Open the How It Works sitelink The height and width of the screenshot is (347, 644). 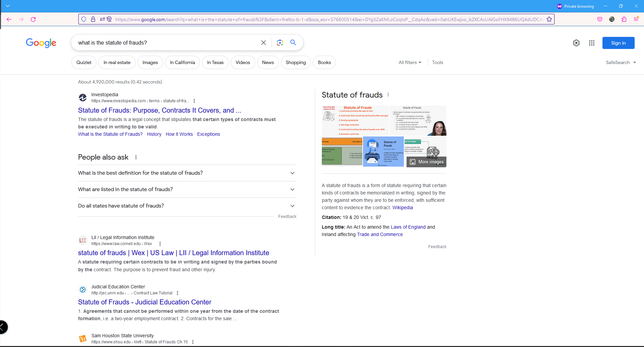click(x=179, y=134)
